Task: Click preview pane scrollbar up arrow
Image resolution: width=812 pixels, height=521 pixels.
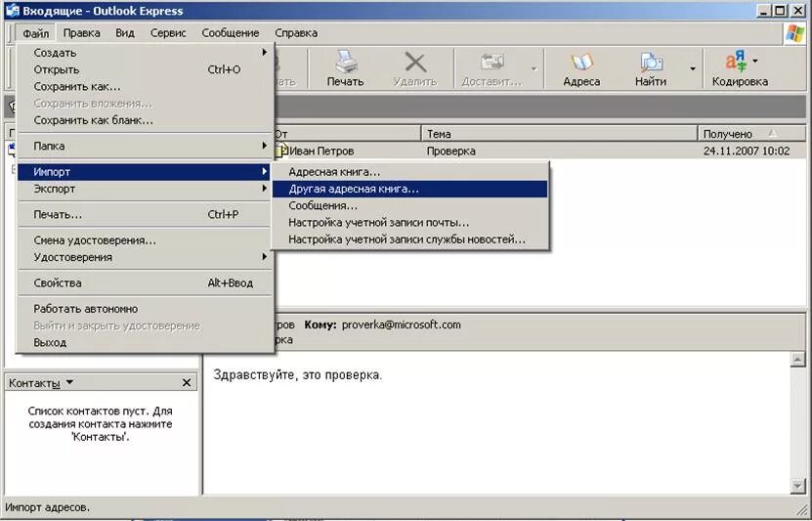Action: 798,360
